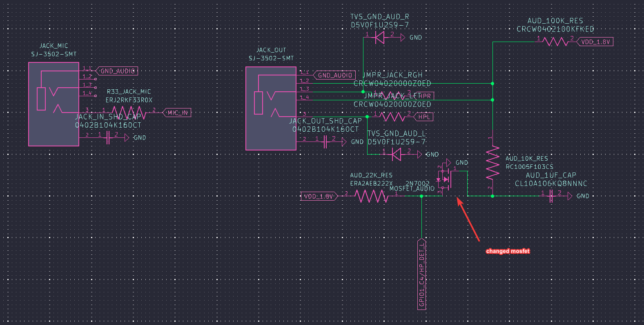The width and height of the screenshot is (644, 325).
Task: Click the CL10A106KQ8NNNC value text
Action: 551,184
